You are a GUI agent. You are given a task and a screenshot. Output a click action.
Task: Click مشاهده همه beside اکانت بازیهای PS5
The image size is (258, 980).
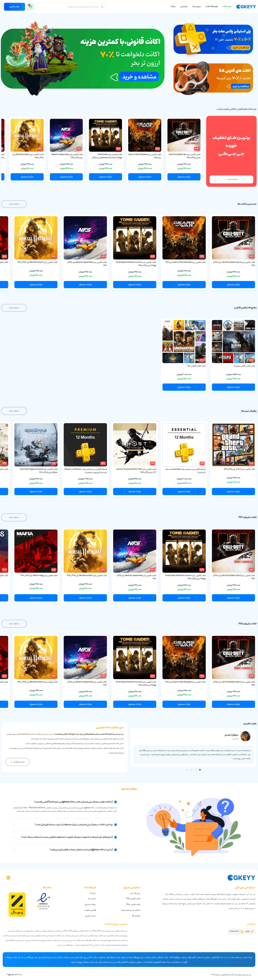[14, 624]
